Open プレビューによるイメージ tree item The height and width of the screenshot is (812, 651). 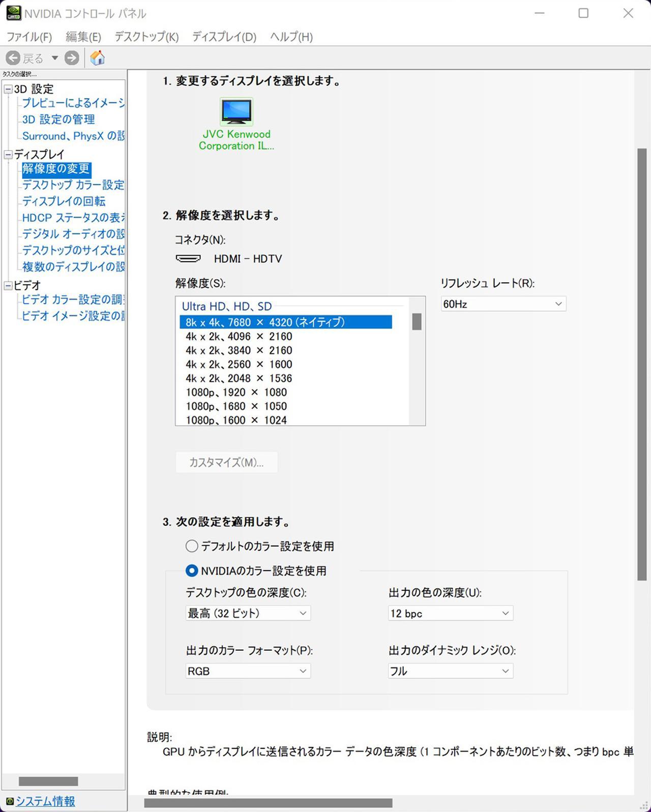[x=73, y=103]
